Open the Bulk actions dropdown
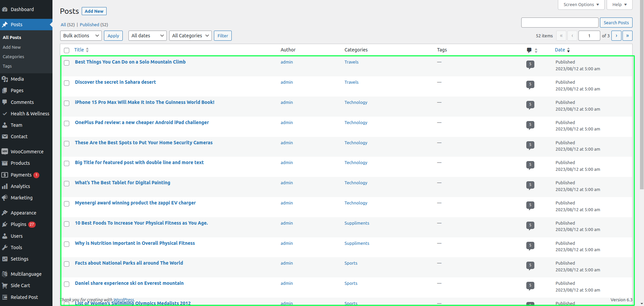Screen dimensions: 644x306 point(81,36)
